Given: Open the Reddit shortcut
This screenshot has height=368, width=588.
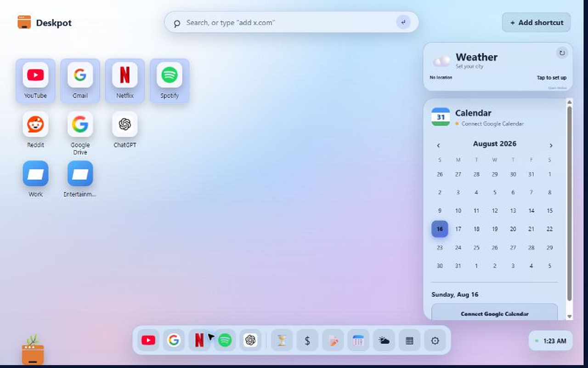Looking at the screenshot, I should pos(35,130).
